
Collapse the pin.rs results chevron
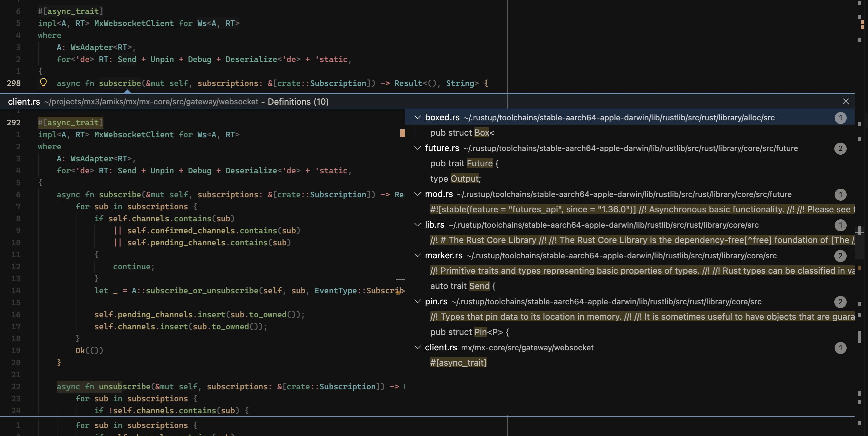pyautogui.click(x=418, y=302)
